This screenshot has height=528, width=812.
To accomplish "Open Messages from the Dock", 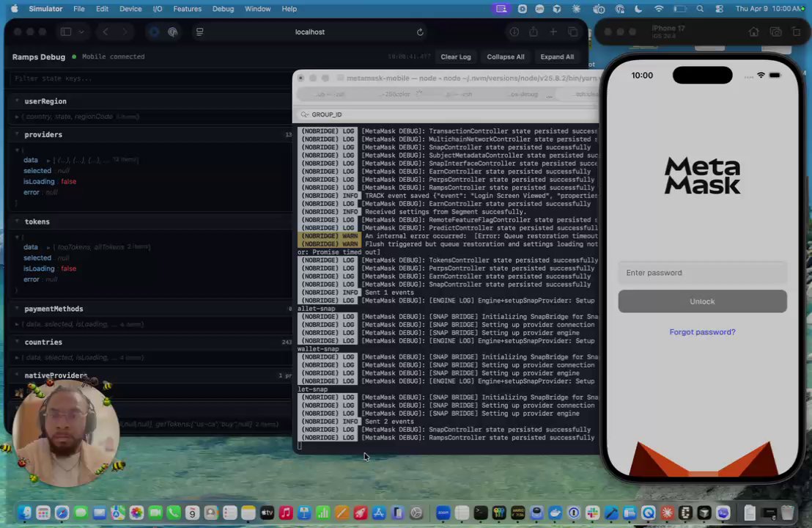I will [81, 513].
